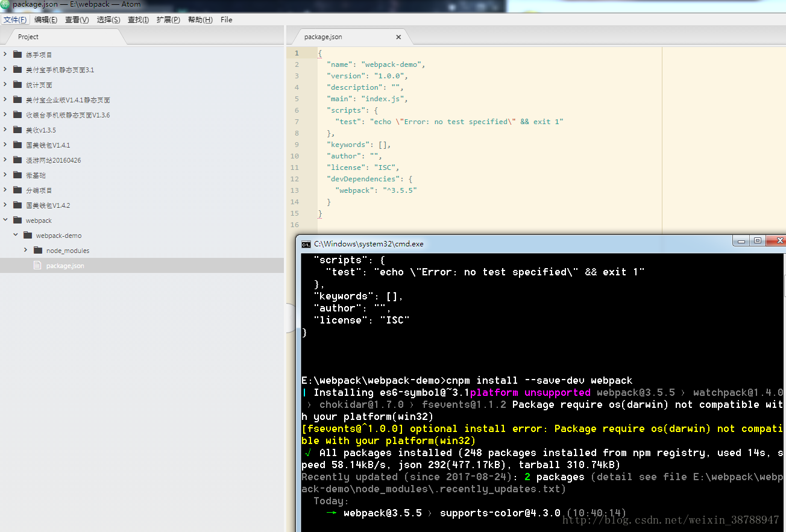Select the 美收v1.3.5 project label
This screenshot has width=786, height=532.
tap(40, 130)
